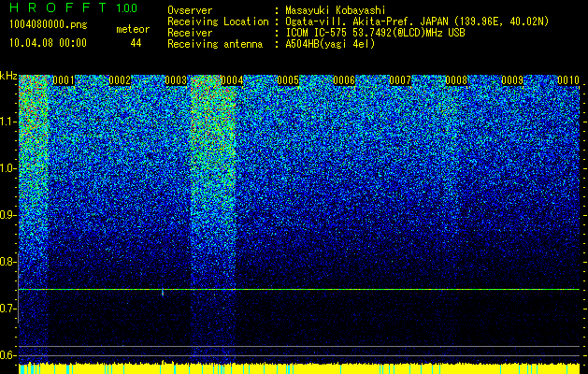Click the 0.9 frequency axis label
The height and width of the screenshot is (374, 588).
[7, 215]
